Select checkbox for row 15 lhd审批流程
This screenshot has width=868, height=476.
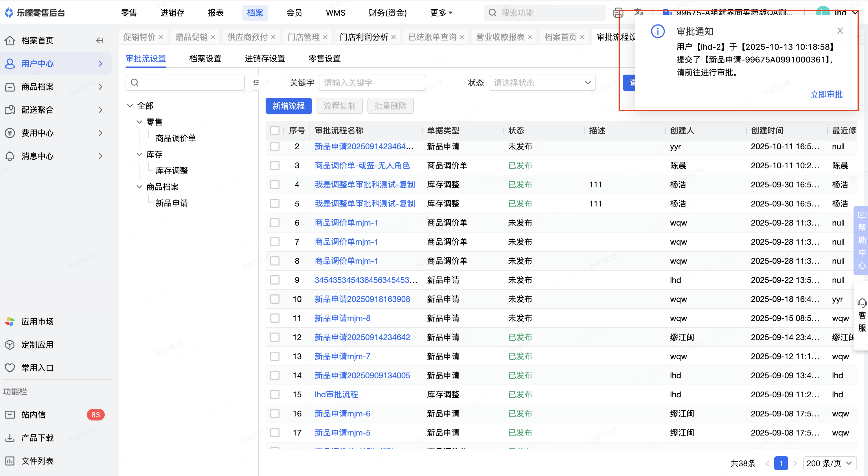pos(275,394)
